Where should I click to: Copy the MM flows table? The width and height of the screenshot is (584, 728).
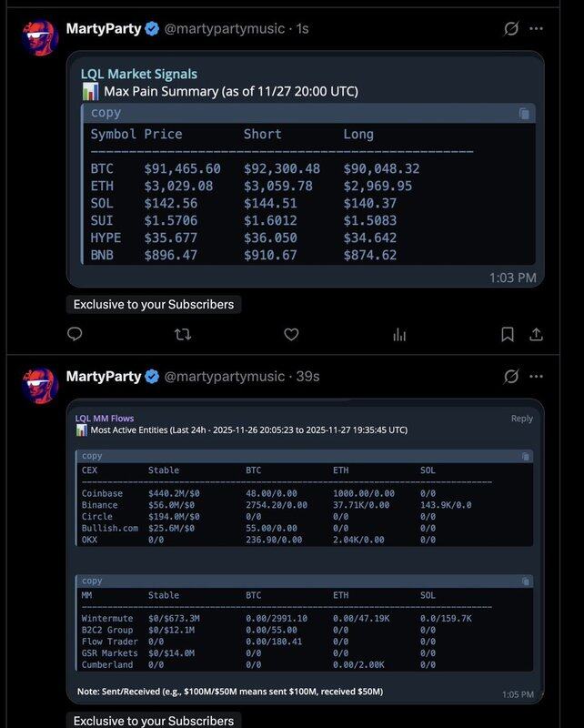tap(525, 581)
